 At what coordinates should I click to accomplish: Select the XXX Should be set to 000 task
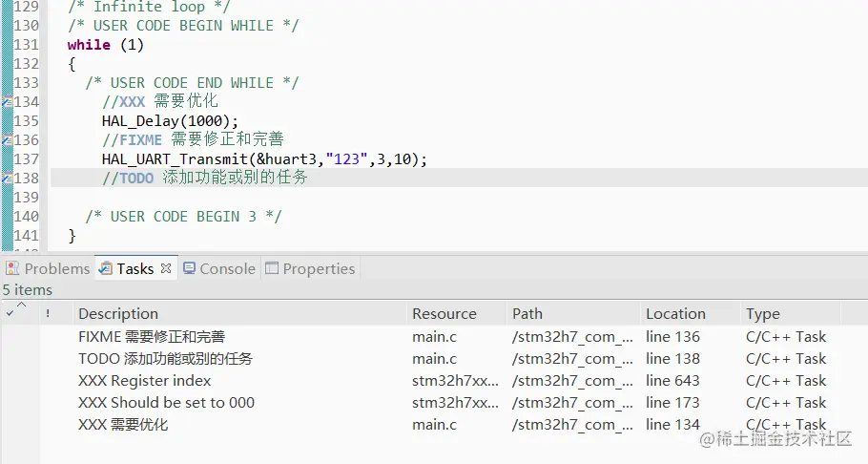tap(434, 403)
